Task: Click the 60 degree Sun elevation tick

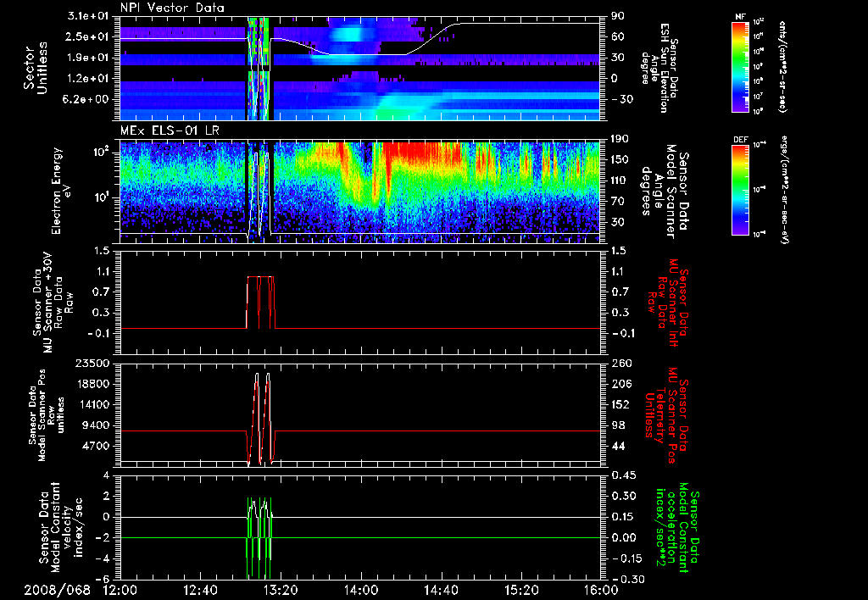Action: pos(618,36)
